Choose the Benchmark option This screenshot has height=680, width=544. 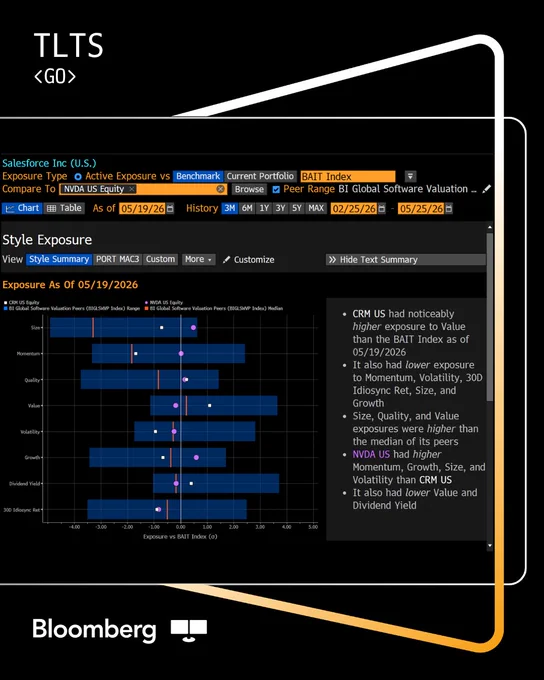click(x=198, y=176)
